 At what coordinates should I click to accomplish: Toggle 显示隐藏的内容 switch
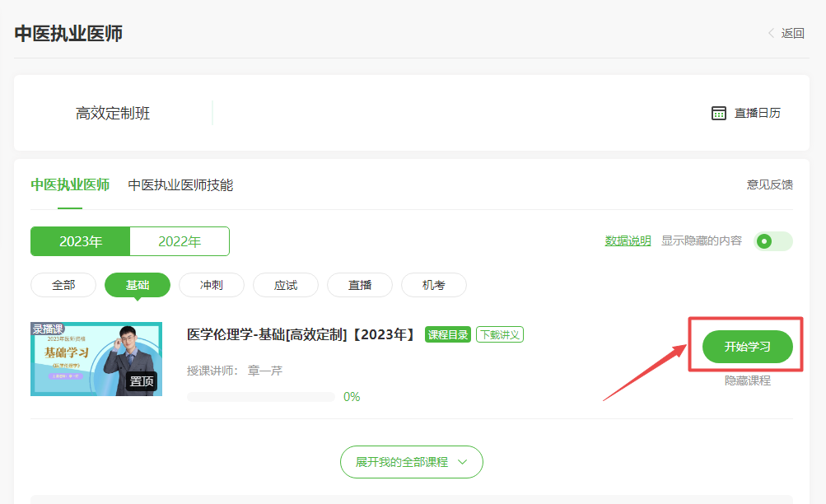pyautogui.click(x=773, y=241)
